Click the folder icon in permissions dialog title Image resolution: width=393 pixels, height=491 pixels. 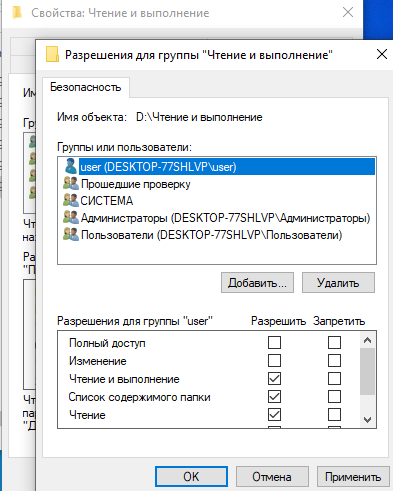point(52,54)
